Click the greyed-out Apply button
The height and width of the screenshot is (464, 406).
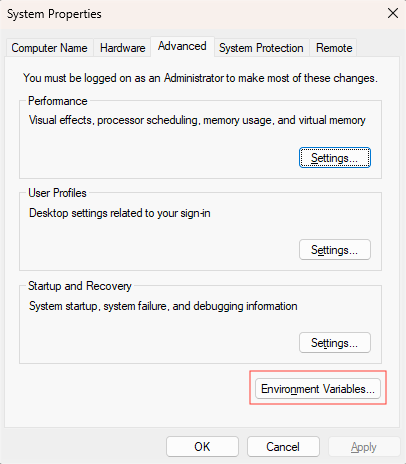coord(364,447)
